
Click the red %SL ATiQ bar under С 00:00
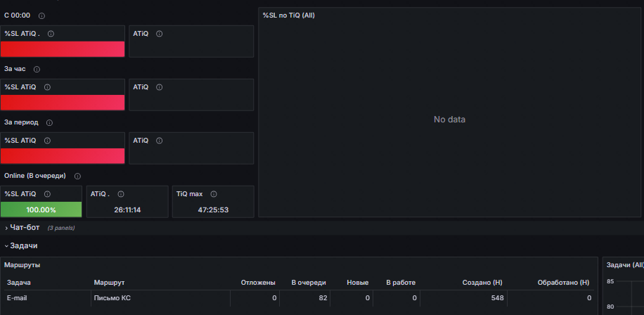[63, 49]
